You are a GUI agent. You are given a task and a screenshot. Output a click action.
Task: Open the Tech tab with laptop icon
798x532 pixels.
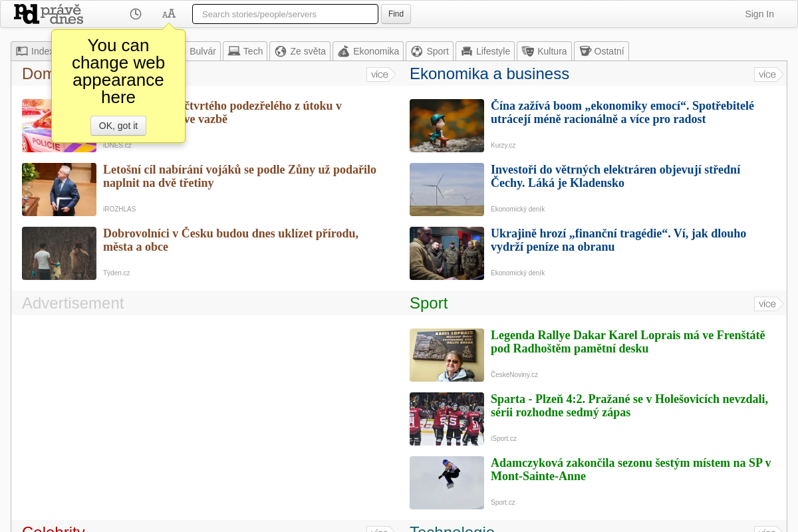tap(245, 51)
